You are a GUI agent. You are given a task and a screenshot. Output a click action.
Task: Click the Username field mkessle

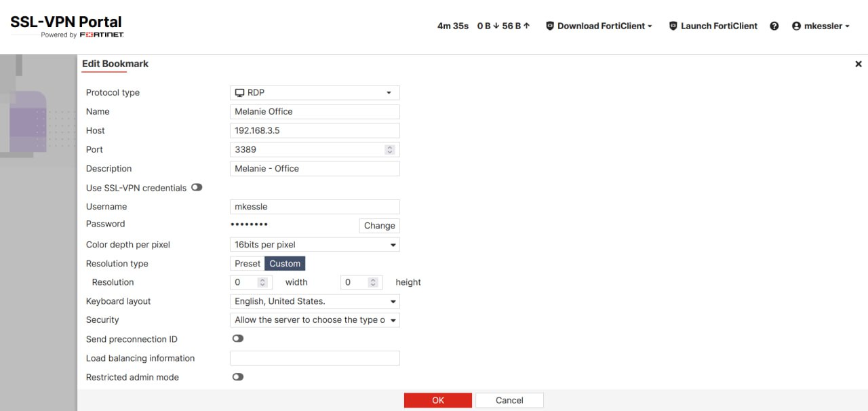[x=315, y=207]
